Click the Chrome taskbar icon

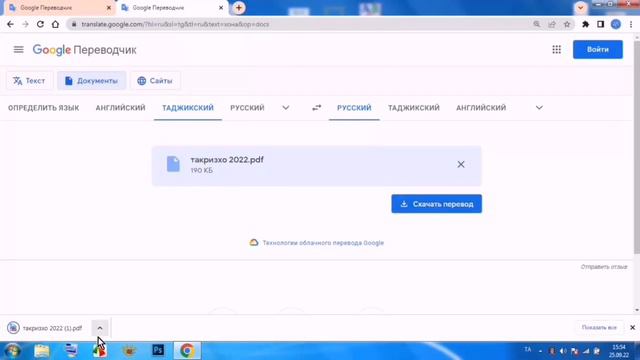187,351
